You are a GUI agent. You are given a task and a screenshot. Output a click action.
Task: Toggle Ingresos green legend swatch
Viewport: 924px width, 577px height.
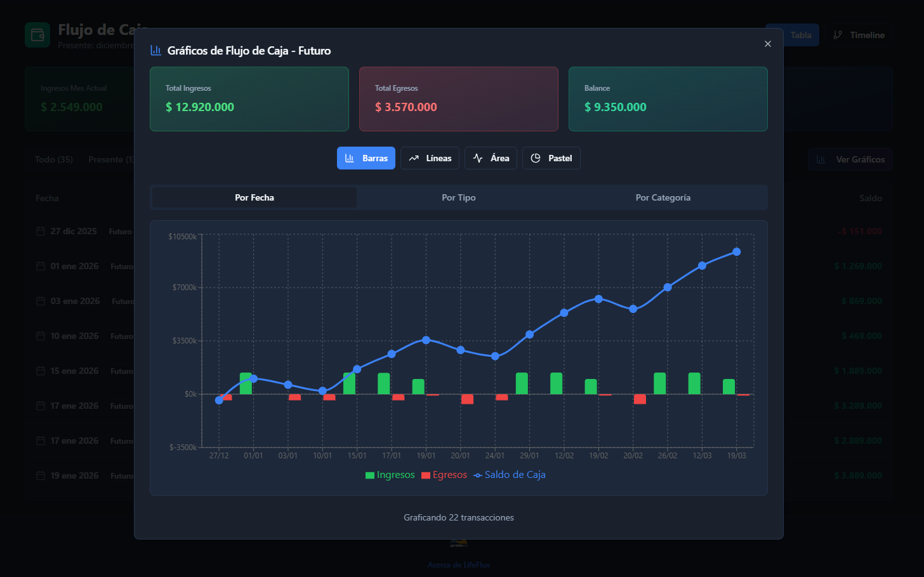coord(370,475)
